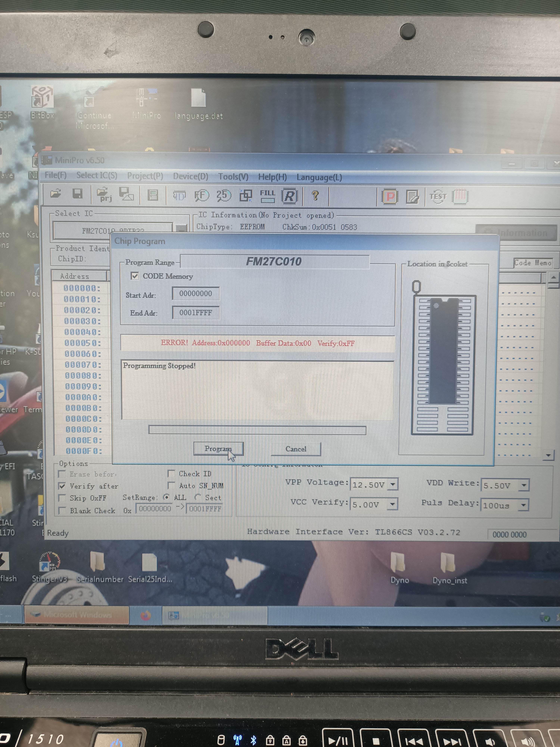Image resolution: width=560 pixels, height=747 pixels.
Task: Open the Select IC(S) menu
Action: click(x=97, y=175)
